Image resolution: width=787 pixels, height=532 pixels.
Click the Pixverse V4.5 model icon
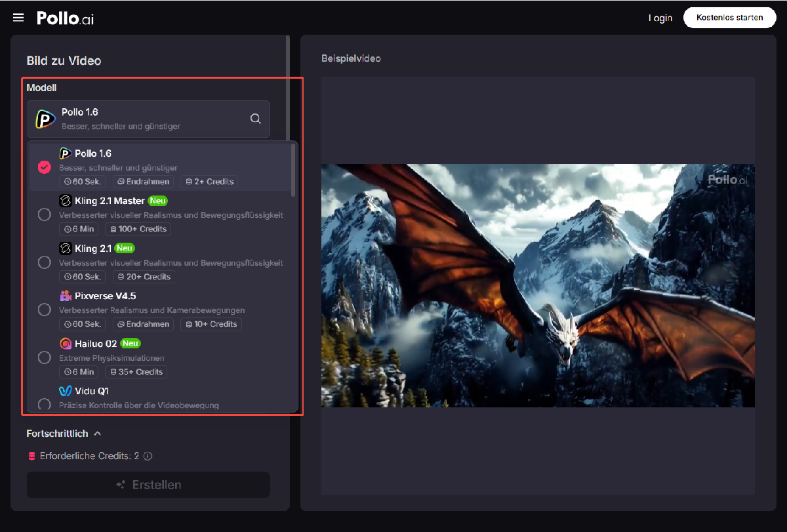coord(66,296)
